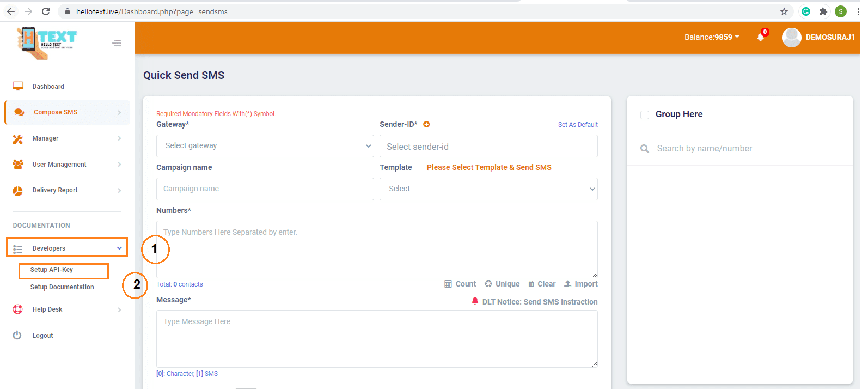Open Setup API-Key in sidebar
Screen dimensions: 868x389
52,270
